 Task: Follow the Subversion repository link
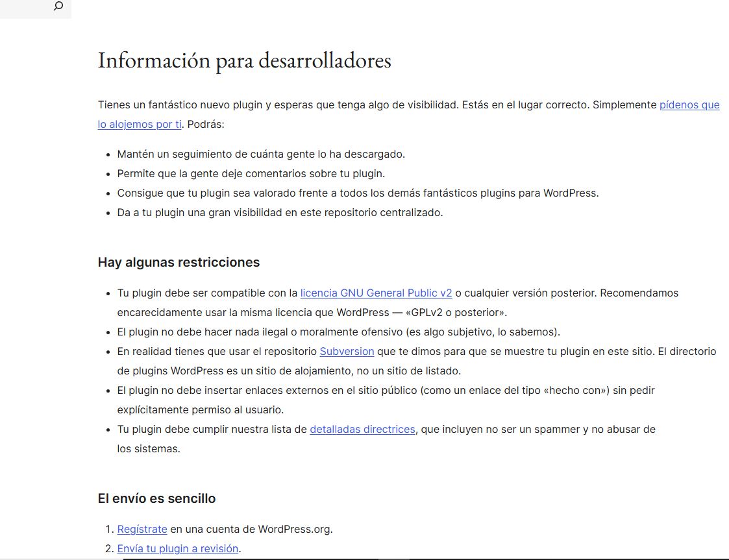pyautogui.click(x=347, y=351)
